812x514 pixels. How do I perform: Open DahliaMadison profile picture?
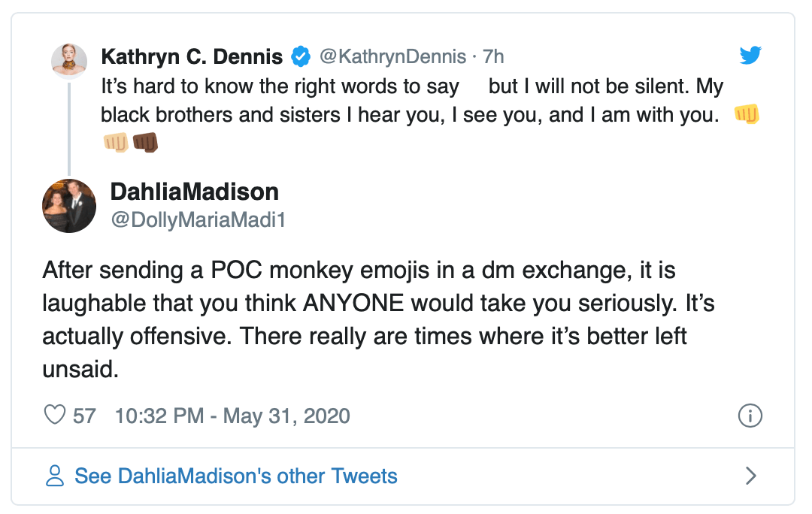[69, 205]
